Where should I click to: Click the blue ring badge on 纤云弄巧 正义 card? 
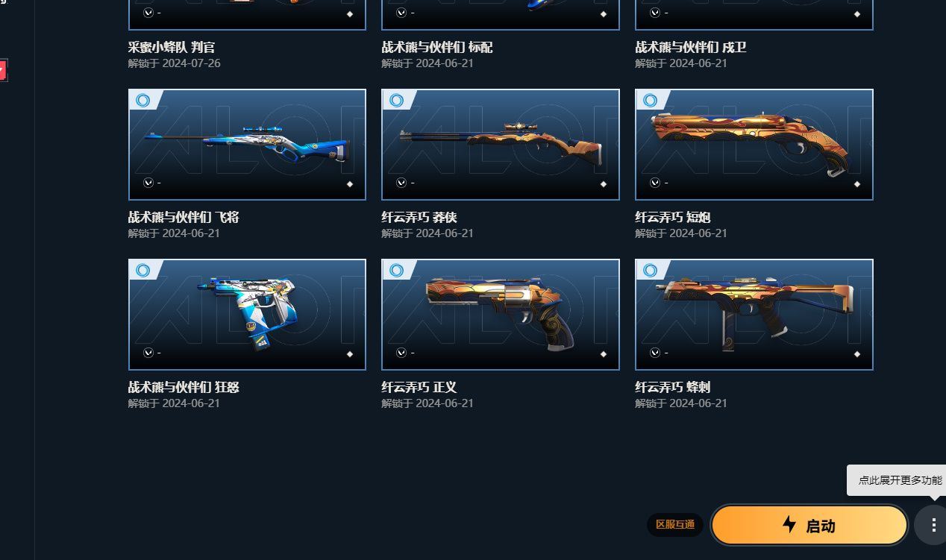397,270
